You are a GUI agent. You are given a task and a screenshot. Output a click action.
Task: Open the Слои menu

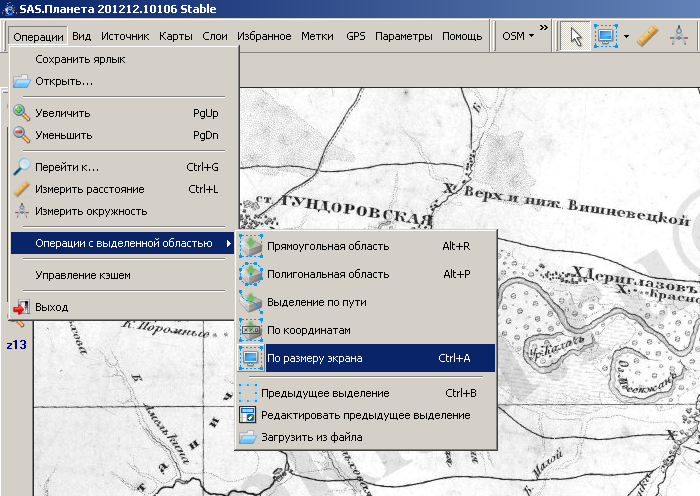coord(215,36)
